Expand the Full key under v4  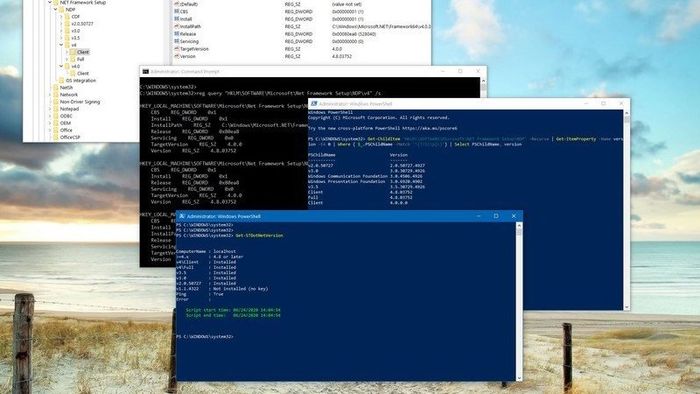(67, 59)
